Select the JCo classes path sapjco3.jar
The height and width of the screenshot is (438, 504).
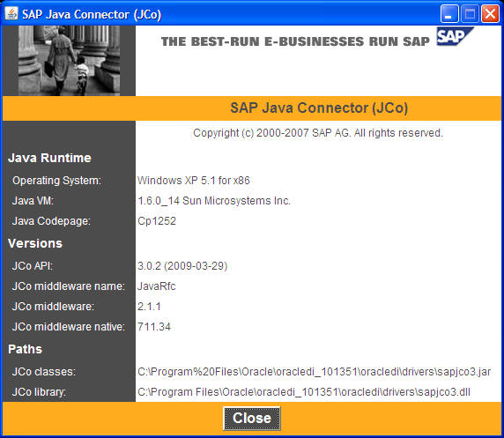(x=314, y=372)
